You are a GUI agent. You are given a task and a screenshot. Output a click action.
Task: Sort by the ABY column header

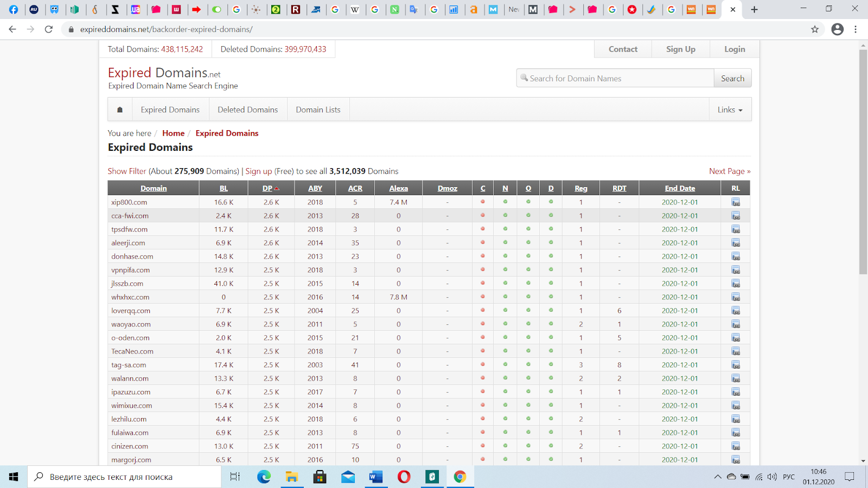click(x=315, y=188)
